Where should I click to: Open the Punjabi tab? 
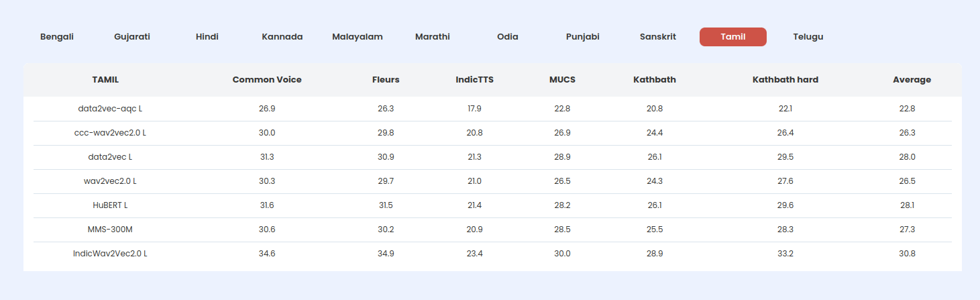583,37
